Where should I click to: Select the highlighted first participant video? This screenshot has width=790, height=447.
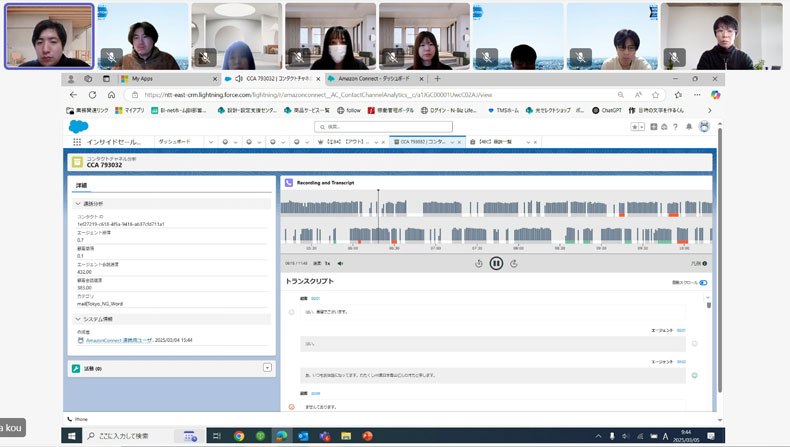point(49,36)
